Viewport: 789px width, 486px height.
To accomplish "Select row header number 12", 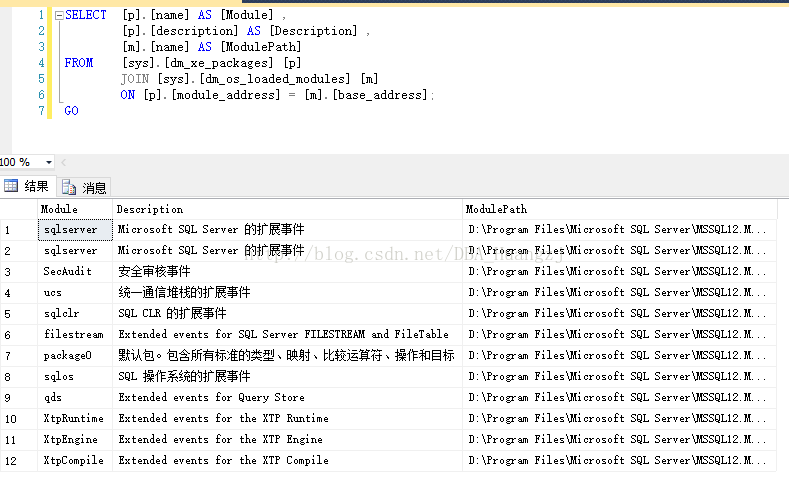I will (x=19, y=460).
